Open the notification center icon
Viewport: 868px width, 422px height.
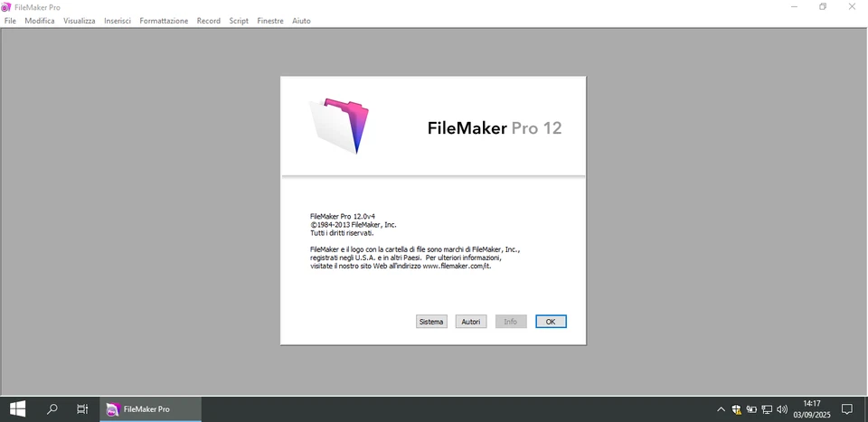(847, 409)
